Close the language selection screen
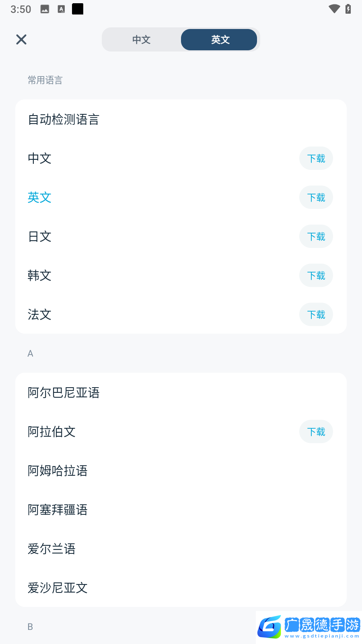This screenshot has height=644, width=362. (21, 39)
